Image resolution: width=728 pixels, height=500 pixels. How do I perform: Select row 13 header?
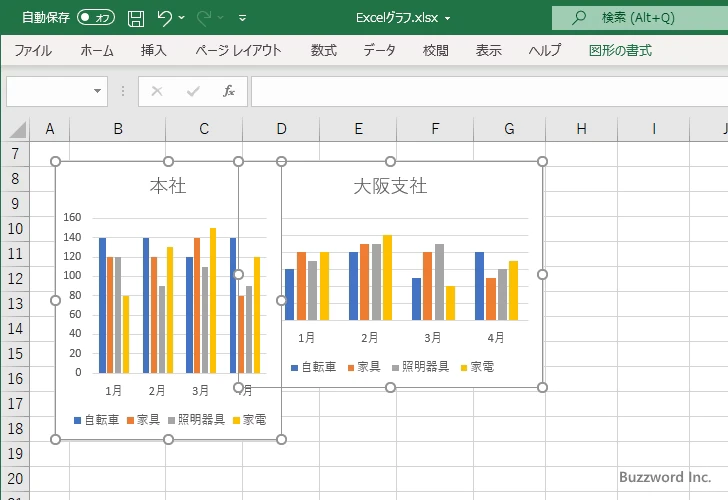15,304
